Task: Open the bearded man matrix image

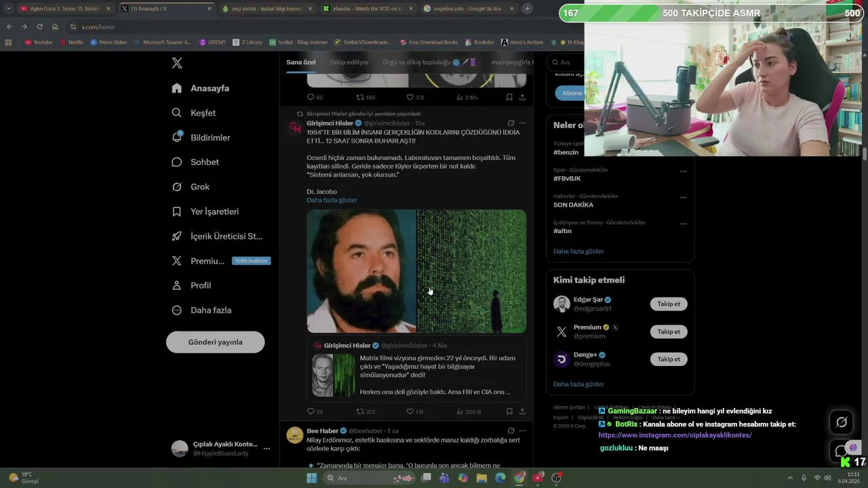Action: coord(416,271)
